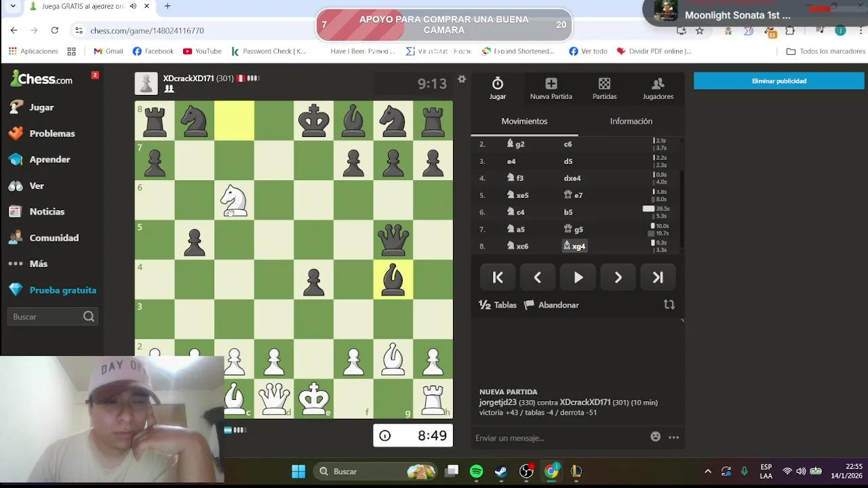Select the Partidas tab

(604, 89)
